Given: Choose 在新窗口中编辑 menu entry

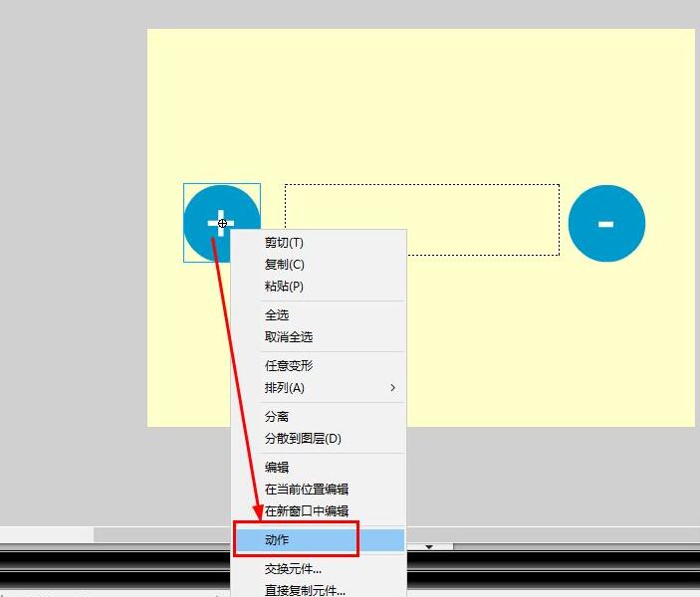Looking at the screenshot, I should click(319, 510).
